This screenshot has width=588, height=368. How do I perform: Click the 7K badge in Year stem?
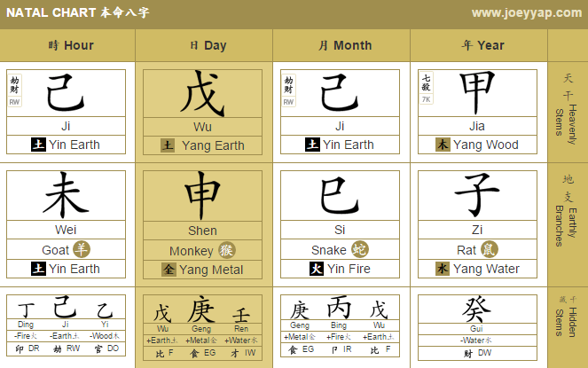tap(426, 99)
